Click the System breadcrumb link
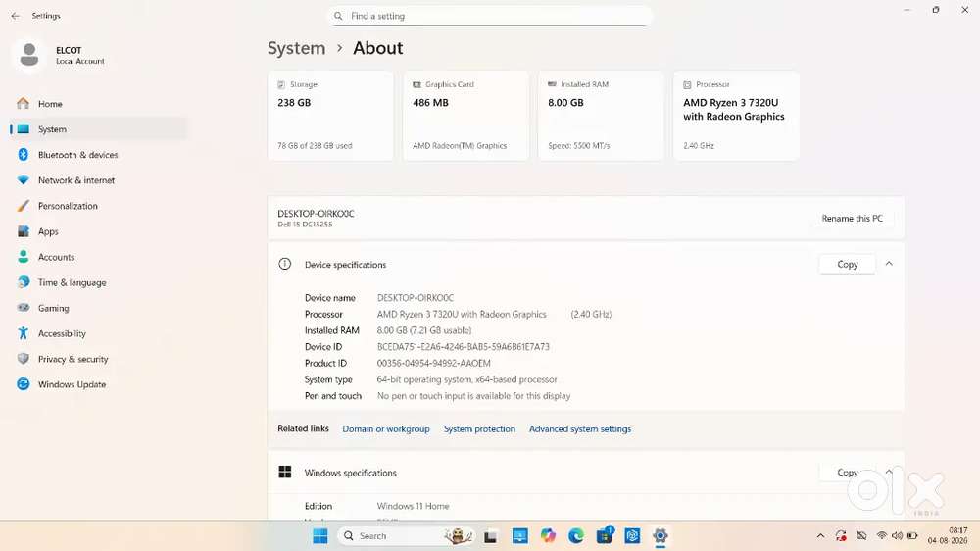The height and width of the screenshot is (551, 980). point(296,48)
